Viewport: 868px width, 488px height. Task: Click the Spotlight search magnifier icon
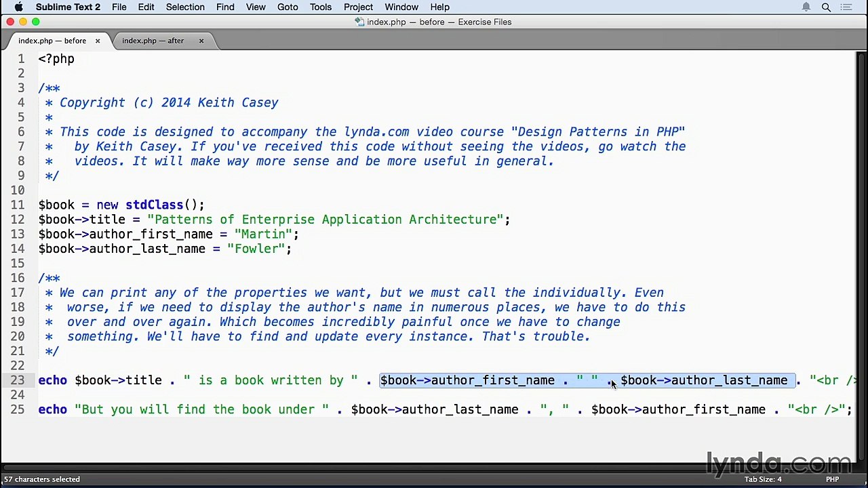826,7
